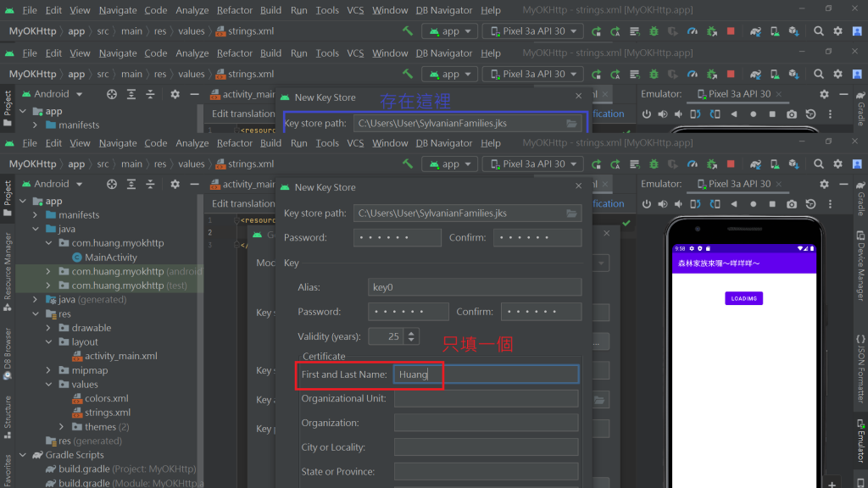The image size is (868, 488).
Task: Expand the drawable folder
Action: [x=48, y=328]
